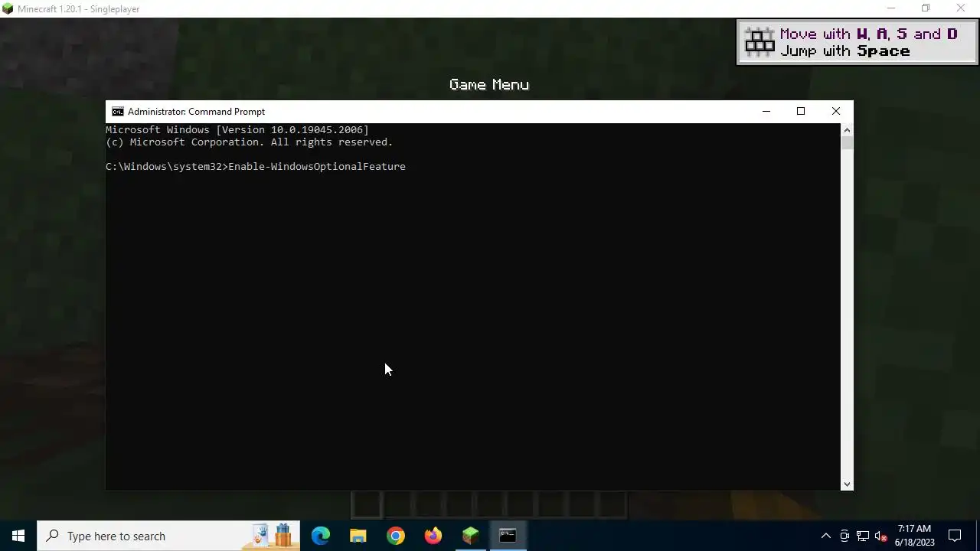The width and height of the screenshot is (980, 551).
Task: Show hidden system tray icons
Action: [x=825, y=536]
